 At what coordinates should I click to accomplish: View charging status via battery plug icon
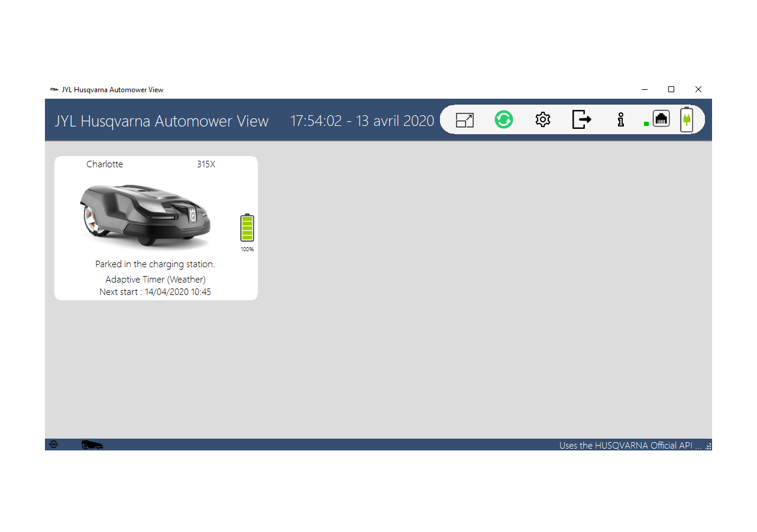coord(686,119)
